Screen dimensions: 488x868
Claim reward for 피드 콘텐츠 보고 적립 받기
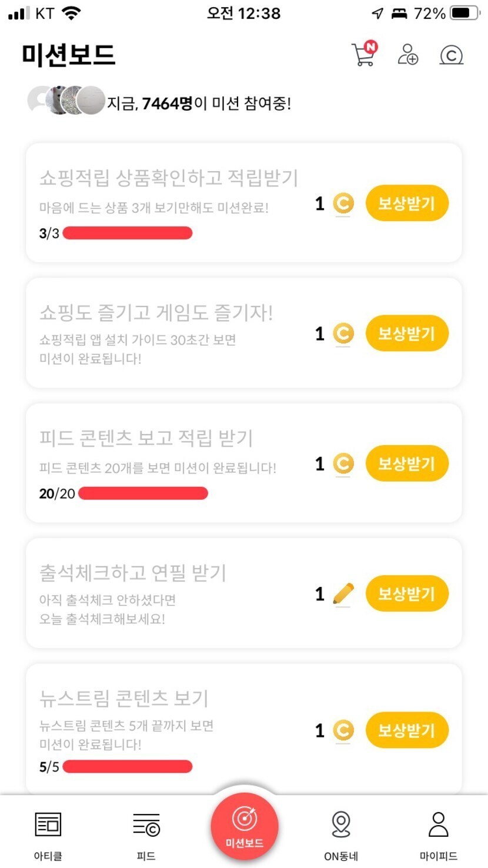click(407, 464)
